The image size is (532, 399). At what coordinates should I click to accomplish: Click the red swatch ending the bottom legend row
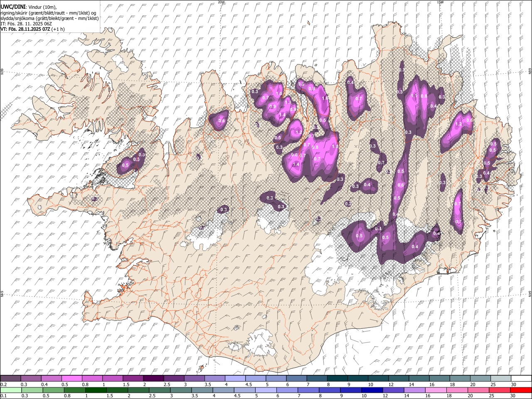pyautogui.click(x=521, y=390)
